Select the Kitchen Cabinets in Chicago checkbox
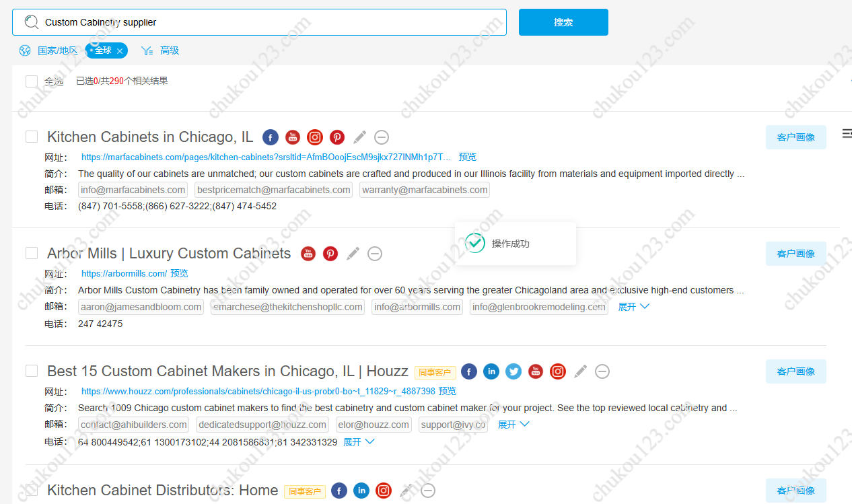This screenshot has height=504, width=852. [x=32, y=137]
